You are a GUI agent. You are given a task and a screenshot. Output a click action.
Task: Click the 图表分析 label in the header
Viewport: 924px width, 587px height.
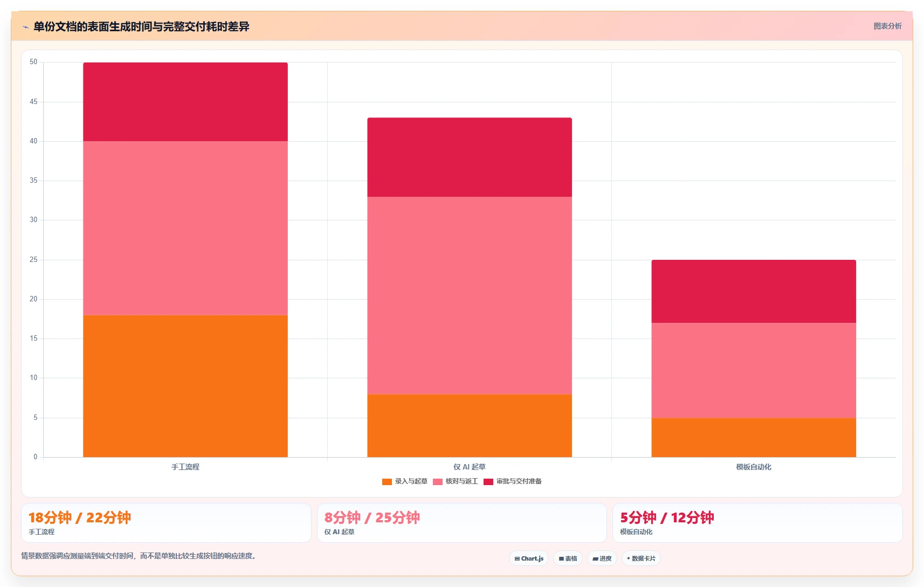coord(887,26)
